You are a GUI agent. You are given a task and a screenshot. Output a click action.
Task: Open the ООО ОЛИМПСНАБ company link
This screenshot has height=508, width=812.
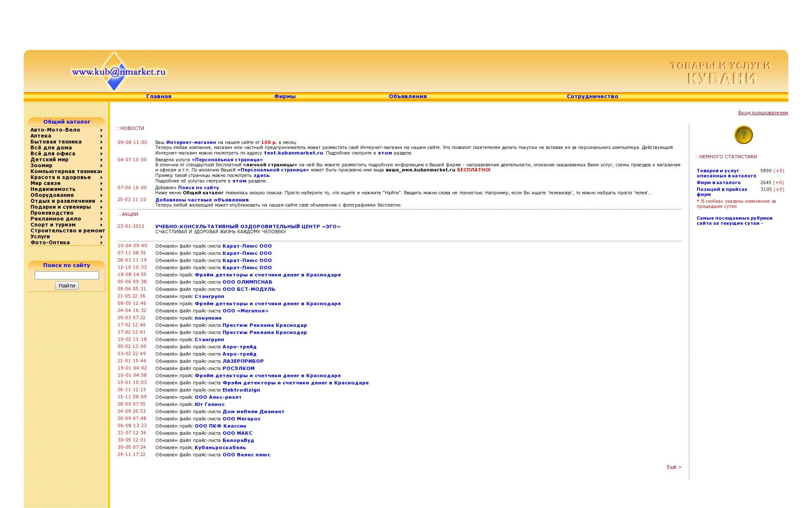[247, 282]
